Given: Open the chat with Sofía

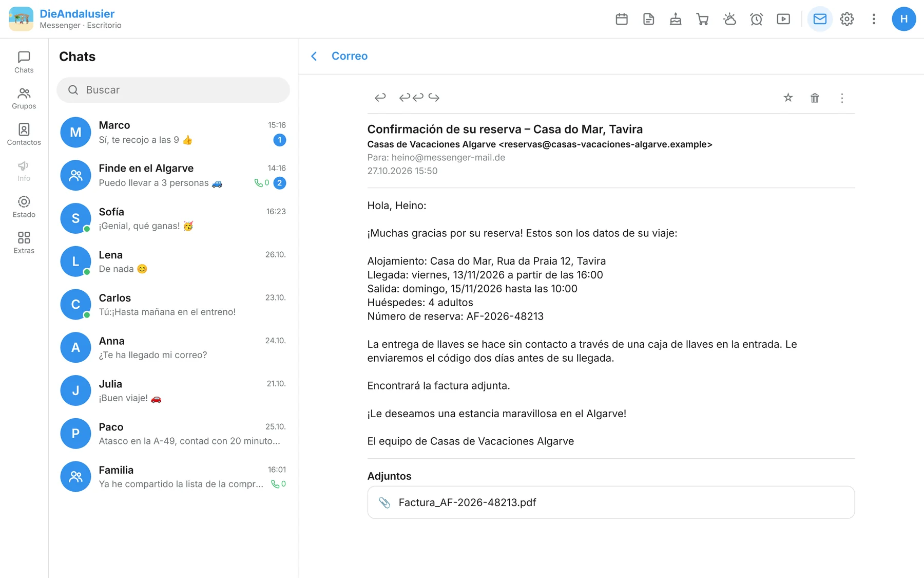Looking at the screenshot, I should pyautogui.click(x=173, y=218).
